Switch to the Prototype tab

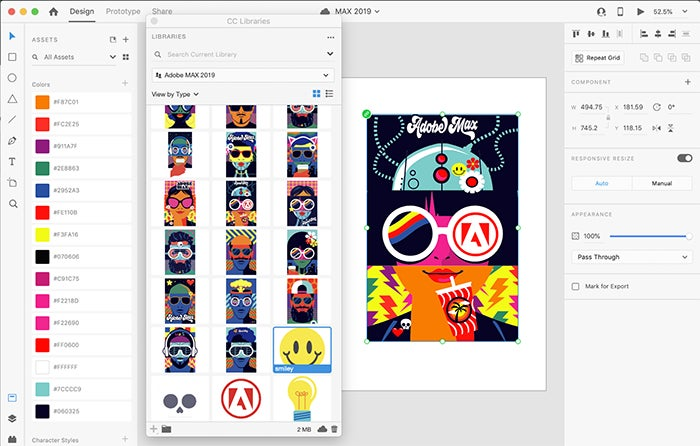(x=123, y=11)
